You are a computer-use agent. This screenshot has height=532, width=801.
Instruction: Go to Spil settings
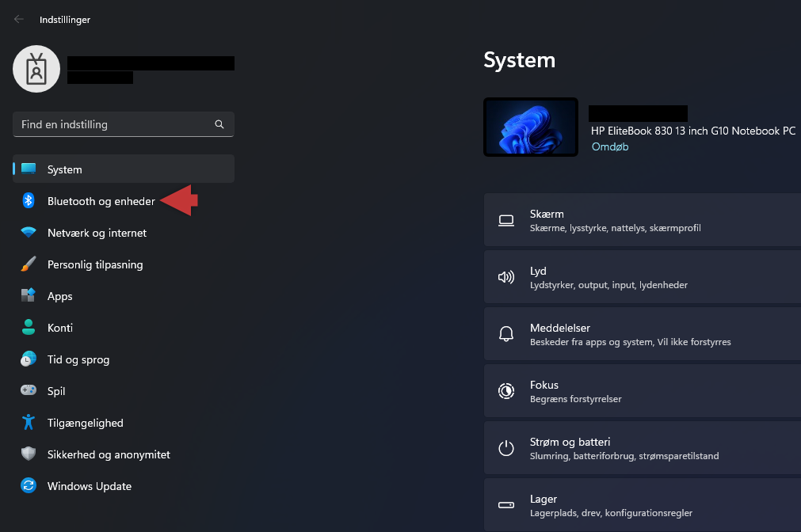coord(124,390)
